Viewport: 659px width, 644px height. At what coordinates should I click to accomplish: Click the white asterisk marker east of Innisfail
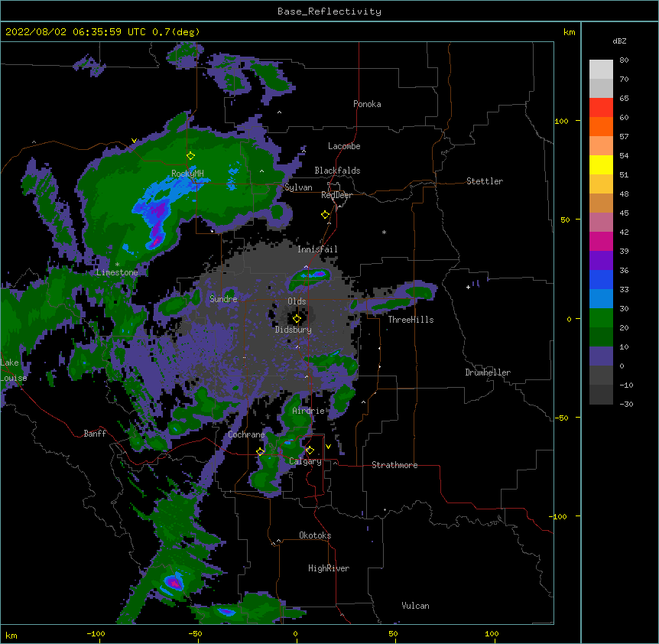point(384,232)
